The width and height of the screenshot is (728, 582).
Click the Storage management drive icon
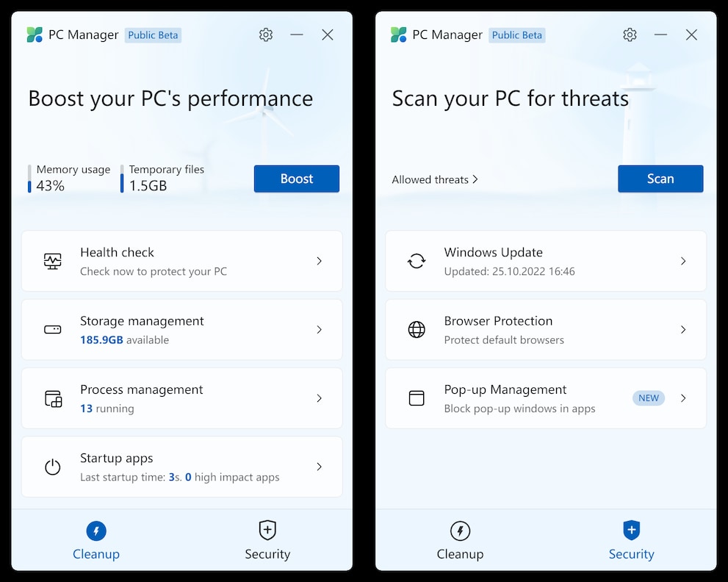coord(52,329)
